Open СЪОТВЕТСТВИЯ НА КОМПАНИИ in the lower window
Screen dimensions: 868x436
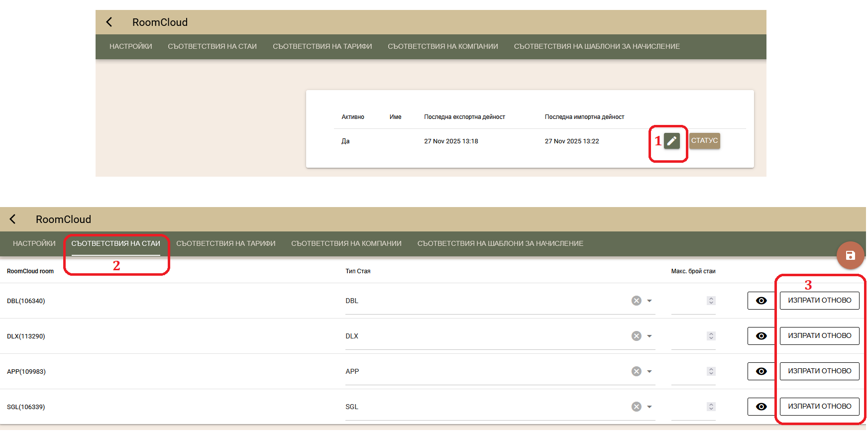pyautogui.click(x=346, y=243)
